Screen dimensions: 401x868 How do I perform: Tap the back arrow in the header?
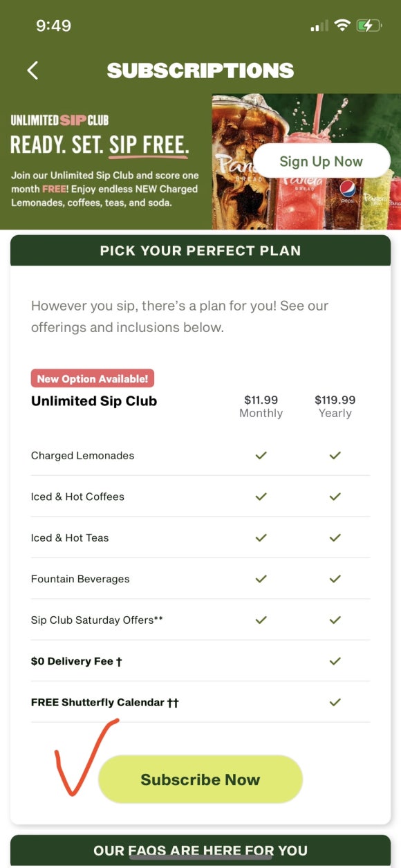[32, 70]
